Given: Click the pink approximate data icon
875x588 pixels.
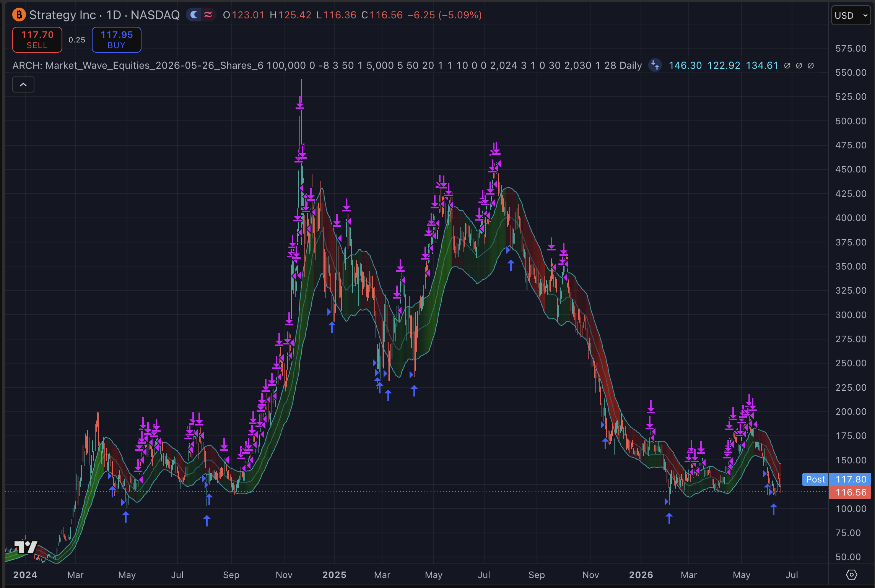Looking at the screenshot, I should 208,15.
